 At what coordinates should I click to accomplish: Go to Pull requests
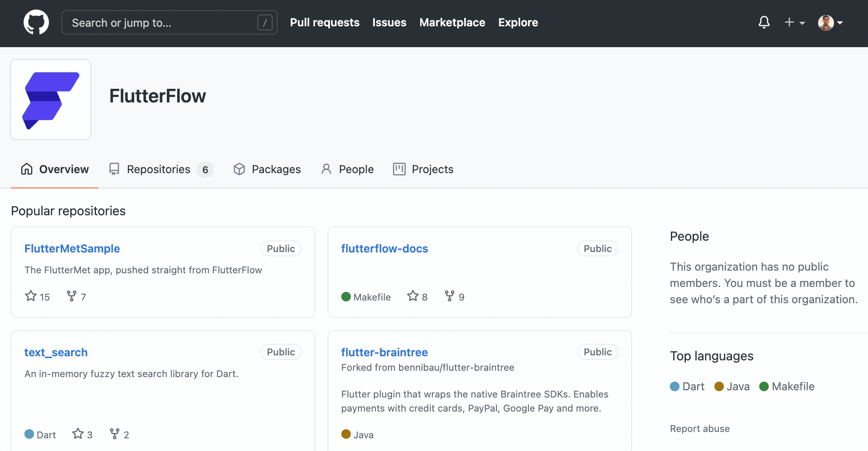(325, 22)
